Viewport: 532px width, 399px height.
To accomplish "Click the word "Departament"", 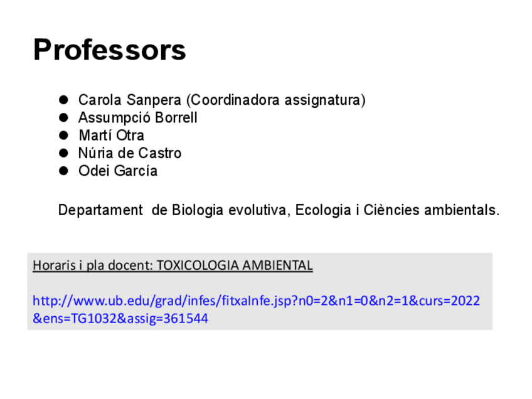I will click(x=100, y=210).
